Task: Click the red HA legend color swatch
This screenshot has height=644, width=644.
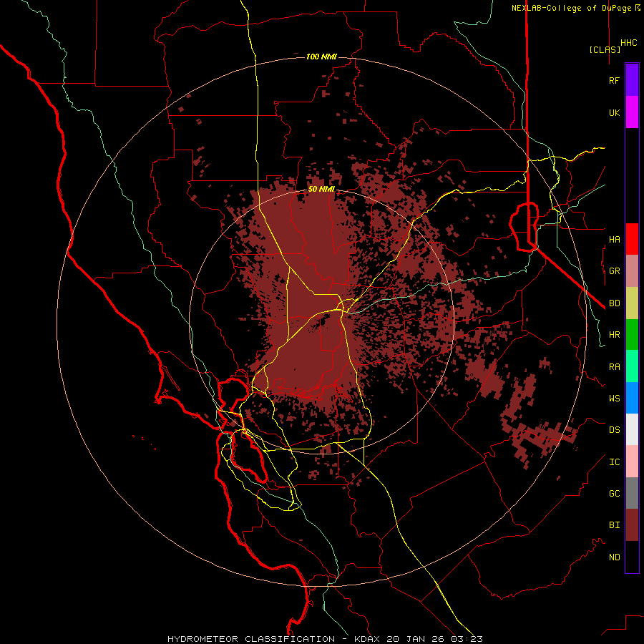Action: click(632, 239)
